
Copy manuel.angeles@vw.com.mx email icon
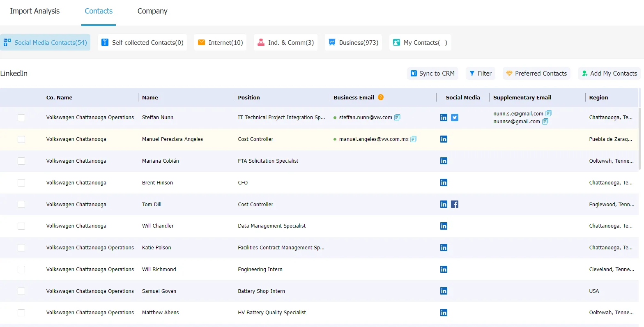point(414,139)
